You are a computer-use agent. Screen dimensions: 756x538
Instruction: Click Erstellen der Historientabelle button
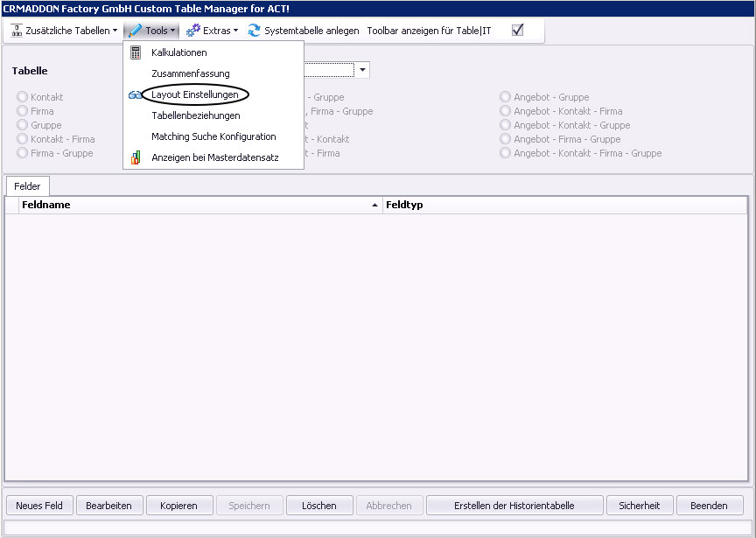[514, 506]
